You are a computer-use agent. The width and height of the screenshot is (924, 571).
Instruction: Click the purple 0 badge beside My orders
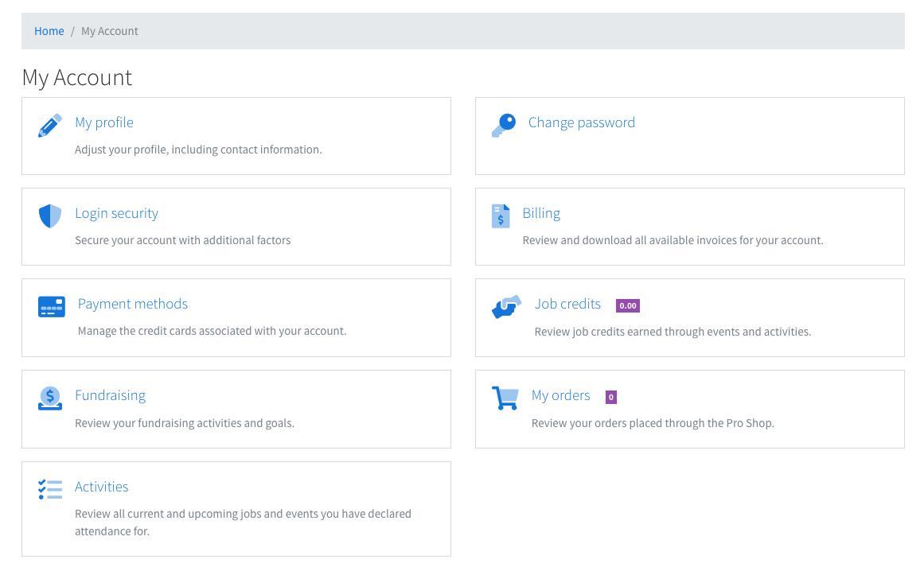tap(610, 397)
